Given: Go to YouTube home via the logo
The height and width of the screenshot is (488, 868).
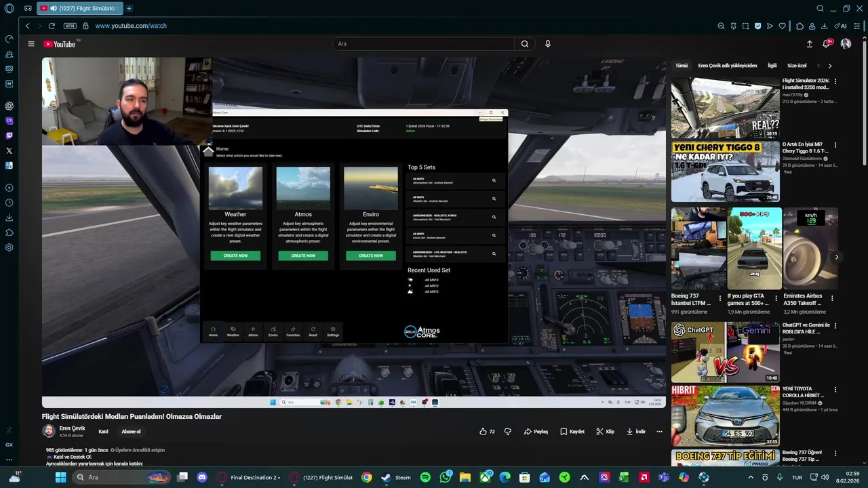Looking at the screenshot, I should [x=60, y=44].
